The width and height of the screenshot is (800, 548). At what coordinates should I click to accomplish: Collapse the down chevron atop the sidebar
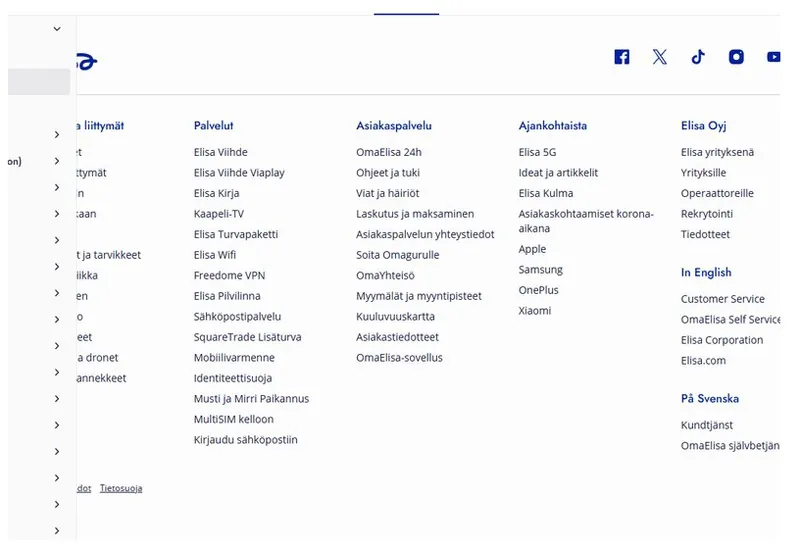point(57,29)
